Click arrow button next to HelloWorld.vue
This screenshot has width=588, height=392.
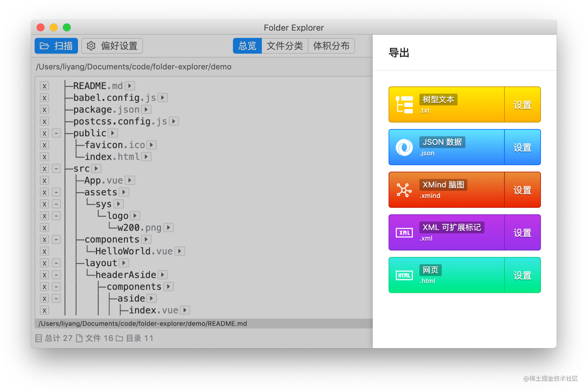[180, 251]
